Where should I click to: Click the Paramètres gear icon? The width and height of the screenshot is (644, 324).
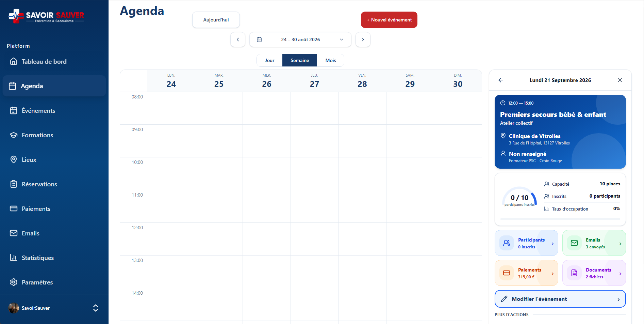pos(14,282)
